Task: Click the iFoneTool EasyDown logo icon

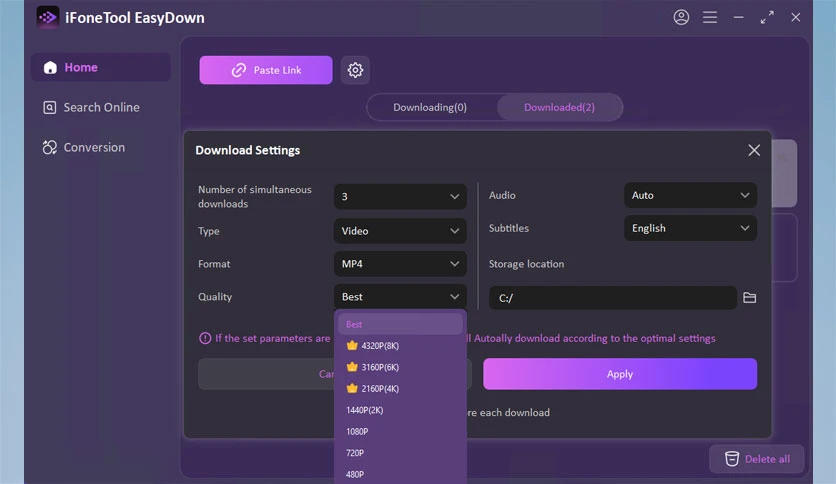Action: pos(48,18)
